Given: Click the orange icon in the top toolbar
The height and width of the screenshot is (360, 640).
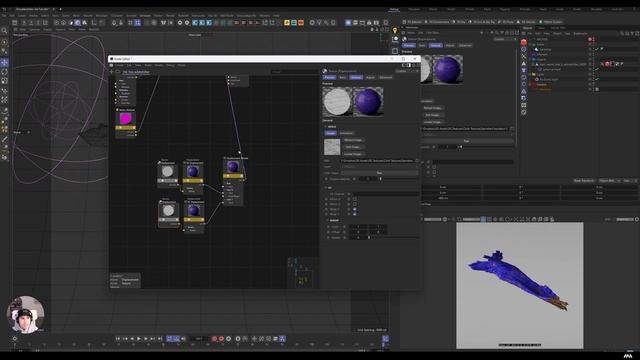Looking at the screenshot, I should (301, 22).
